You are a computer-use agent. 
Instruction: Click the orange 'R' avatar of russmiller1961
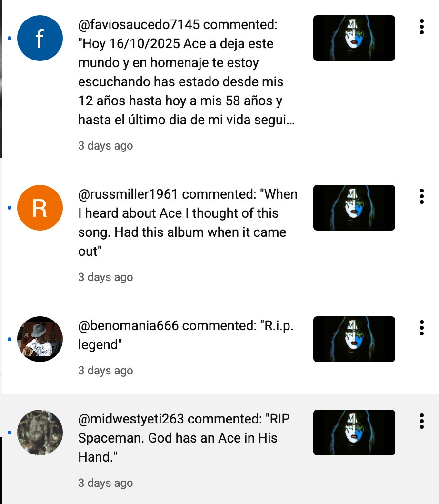(40, 208)
